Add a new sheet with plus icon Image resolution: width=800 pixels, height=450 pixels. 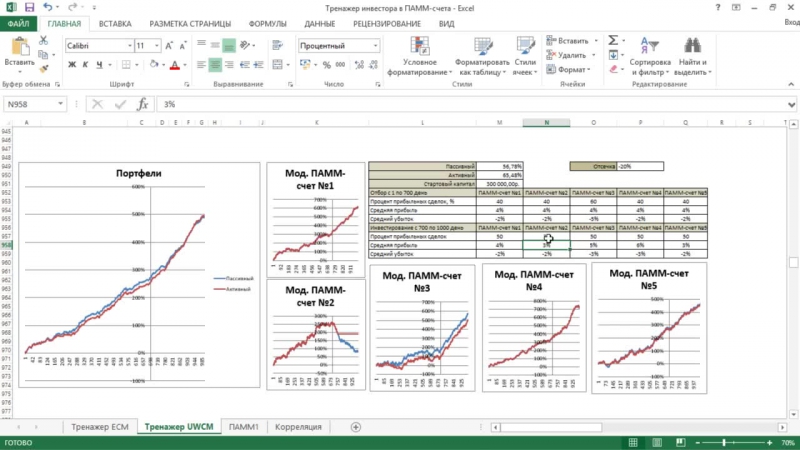pos(356,427)
